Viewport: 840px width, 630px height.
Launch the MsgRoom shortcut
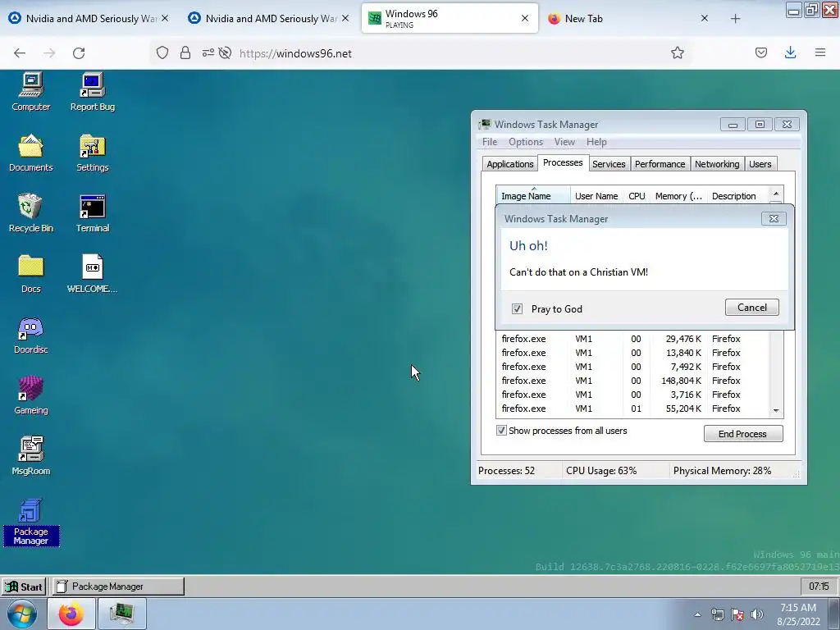(x=30, y=456)
